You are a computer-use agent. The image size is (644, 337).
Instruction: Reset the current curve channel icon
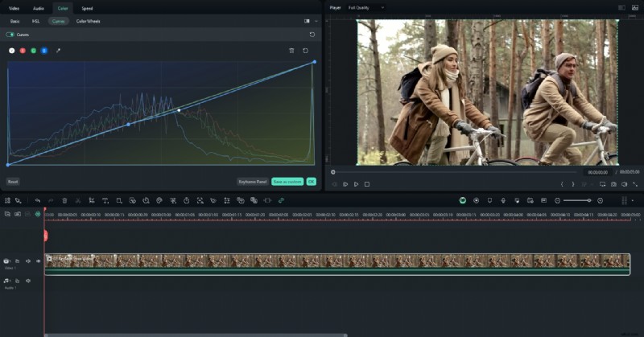[306, 51]
